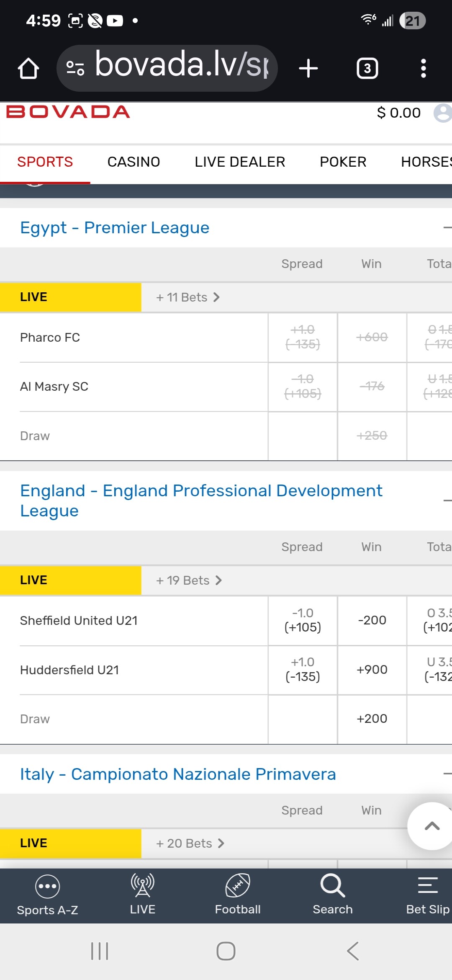Collapse England Professional Development League section
This screenshot has width=452, height=980.
447,500
